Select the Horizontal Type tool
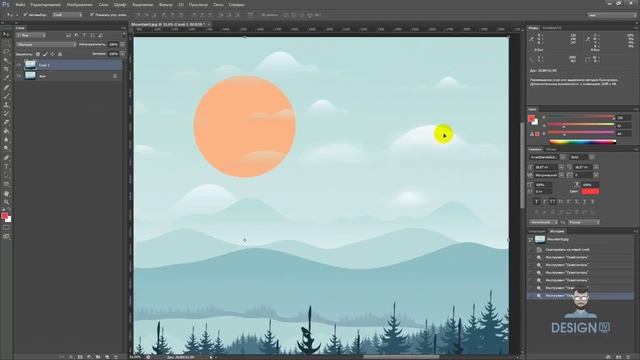Screen dimensions: 640x360 6,167
